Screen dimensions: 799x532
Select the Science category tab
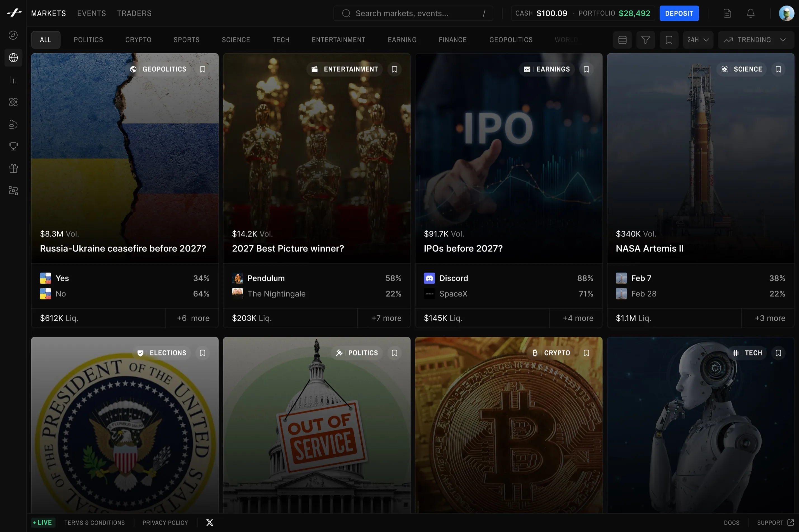pos(236,40)
